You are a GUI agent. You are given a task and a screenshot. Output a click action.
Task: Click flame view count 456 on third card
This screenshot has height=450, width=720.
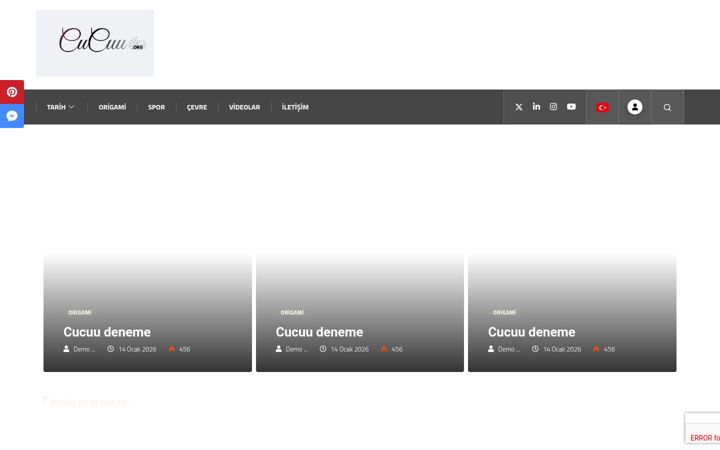[603, 349]
